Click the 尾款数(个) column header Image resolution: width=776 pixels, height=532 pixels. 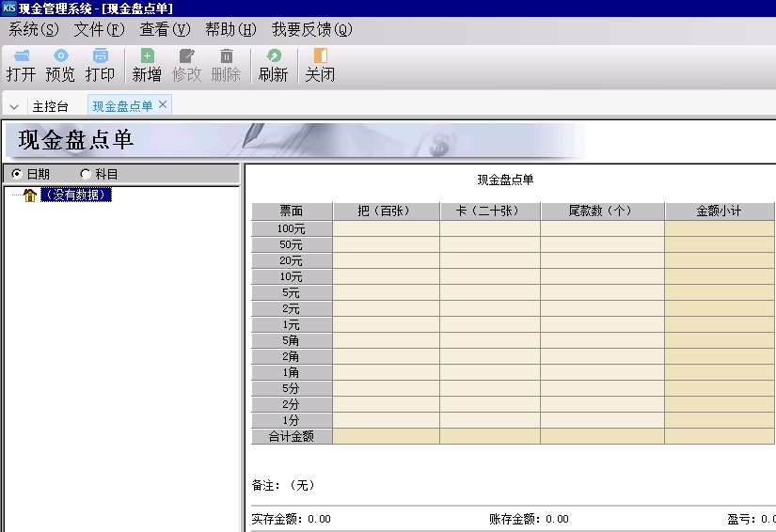tap(603, 211)
